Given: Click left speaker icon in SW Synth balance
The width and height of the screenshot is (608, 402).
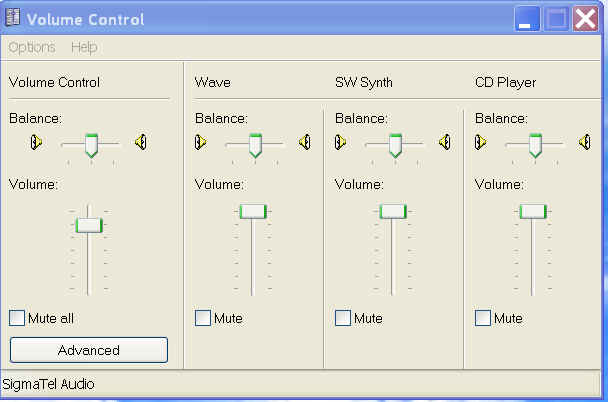Looking at the screenshot, I should [341, 142].
